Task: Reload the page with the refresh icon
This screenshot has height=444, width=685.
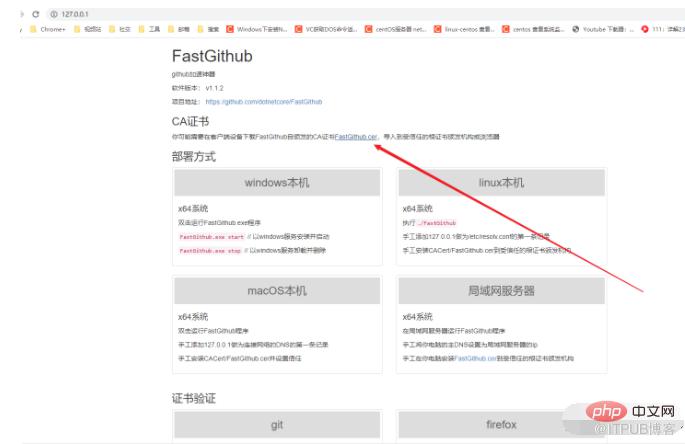Action: coord(36,14)
